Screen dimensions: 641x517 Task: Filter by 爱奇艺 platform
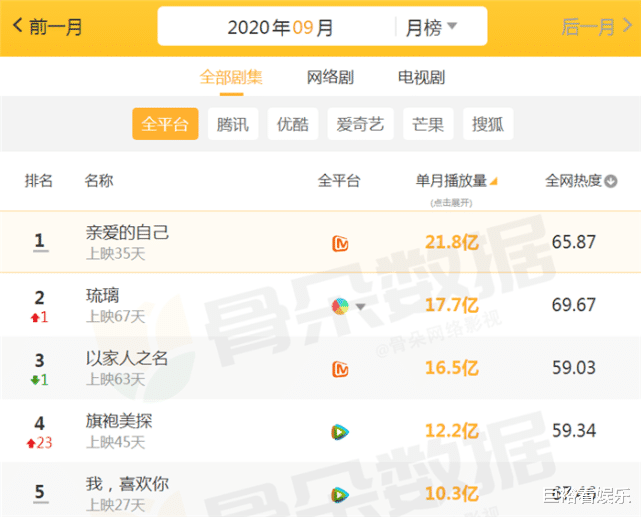(x=360, y=124)
